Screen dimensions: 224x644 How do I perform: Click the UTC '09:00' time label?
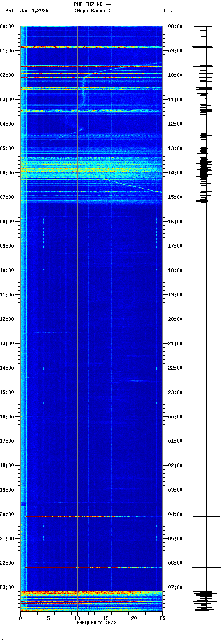[x=175, y=51]
